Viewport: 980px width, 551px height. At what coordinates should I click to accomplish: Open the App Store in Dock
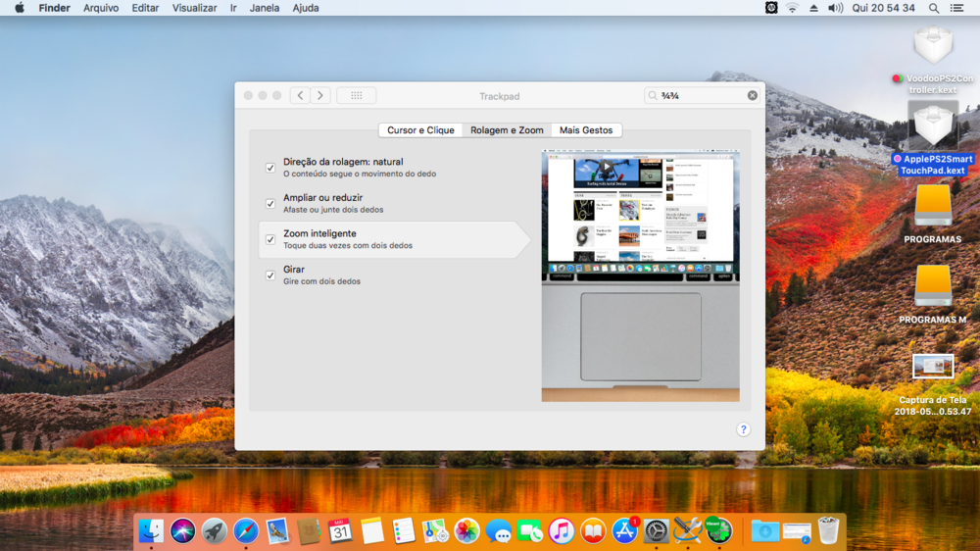point(624,531)
